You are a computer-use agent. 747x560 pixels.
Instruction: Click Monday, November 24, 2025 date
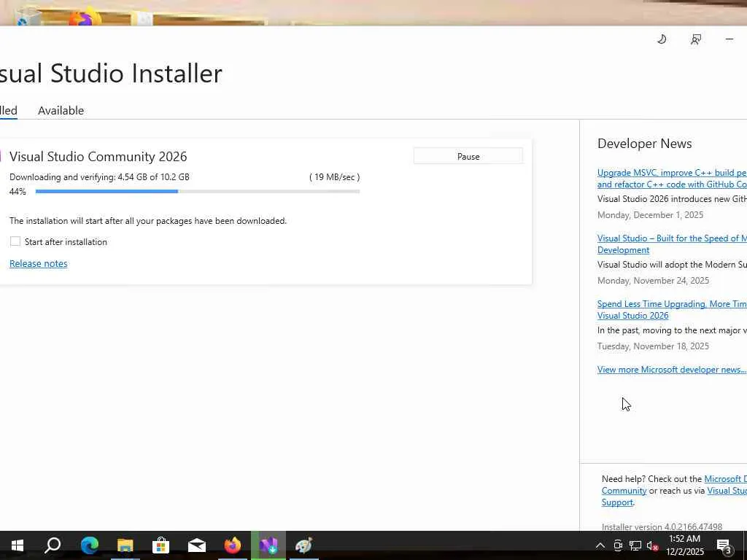pyautogui.click(x=653, y=281)
